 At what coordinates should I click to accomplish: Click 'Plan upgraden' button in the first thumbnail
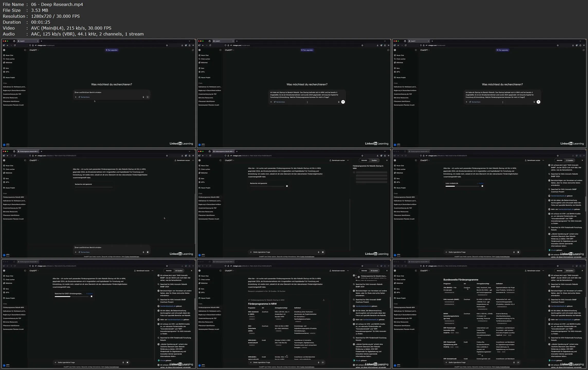(112, 50)
